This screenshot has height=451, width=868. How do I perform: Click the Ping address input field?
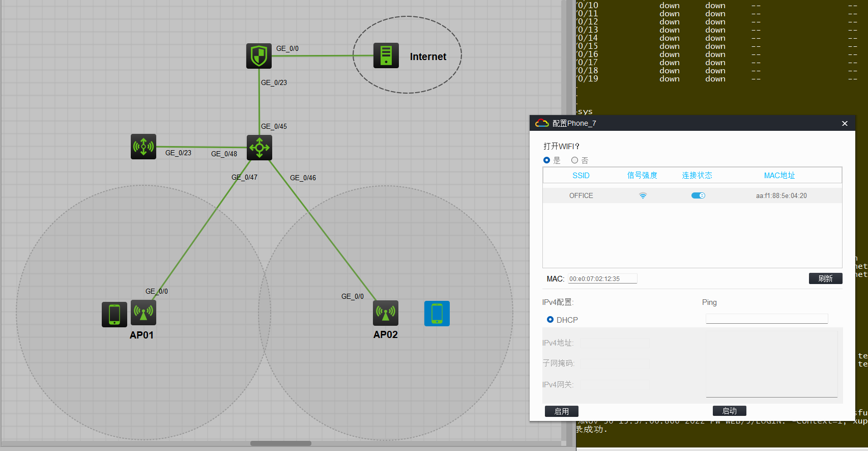click(x=767, y=319)
